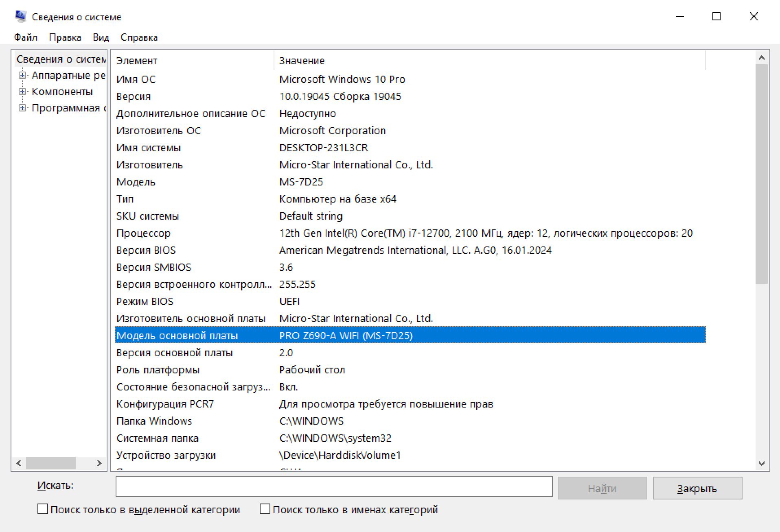Select the Версия SMBIOS row
The height and width of the screenshot is (532, 780).
410,267
